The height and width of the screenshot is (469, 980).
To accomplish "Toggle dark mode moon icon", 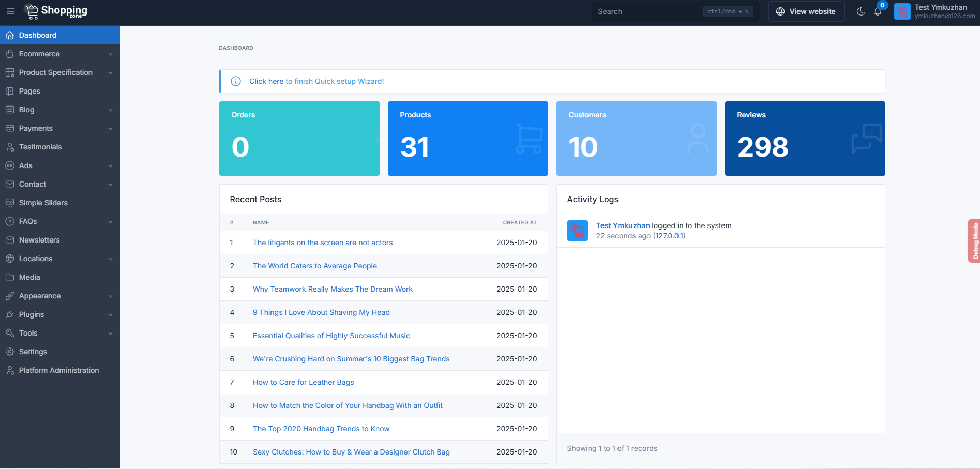I will 861,11.
